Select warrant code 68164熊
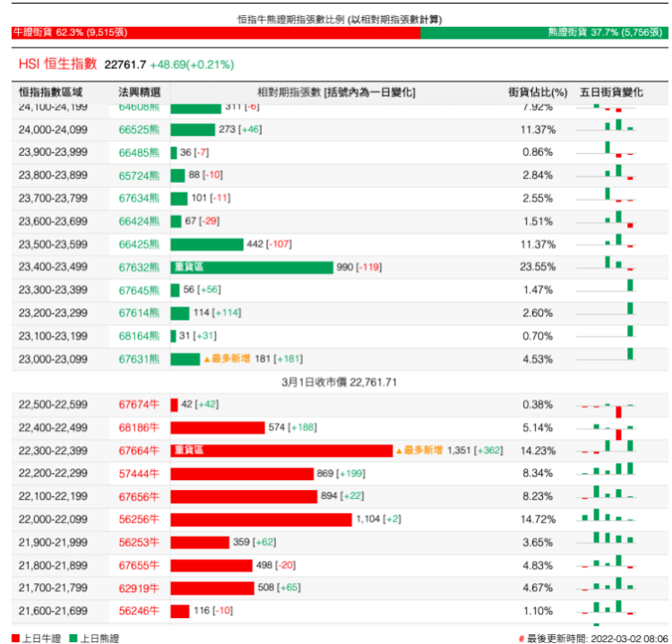The height and width of the screenshot is (644, 672). pos(139,337)
